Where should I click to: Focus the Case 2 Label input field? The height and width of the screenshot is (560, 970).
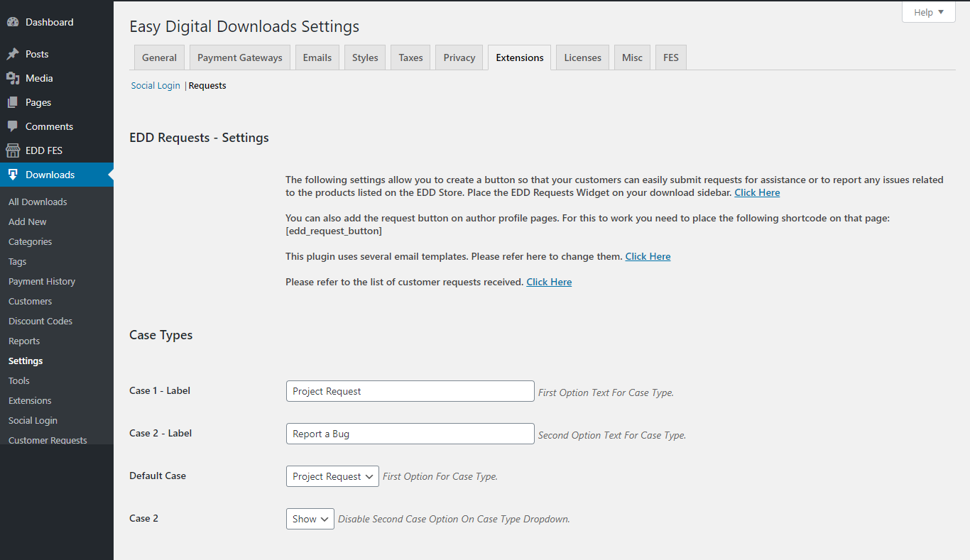point(410,434)
